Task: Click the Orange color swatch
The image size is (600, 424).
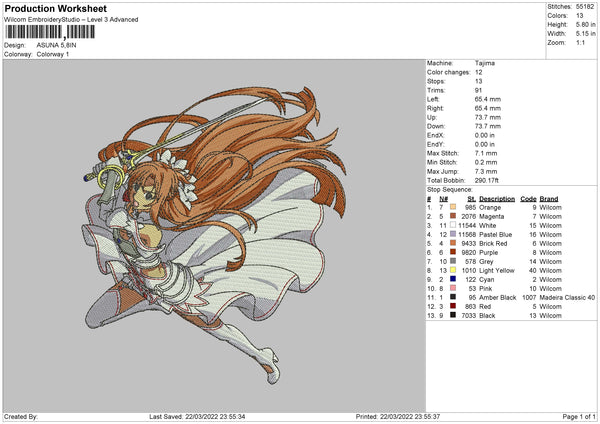Action: (x=453, y=206)
